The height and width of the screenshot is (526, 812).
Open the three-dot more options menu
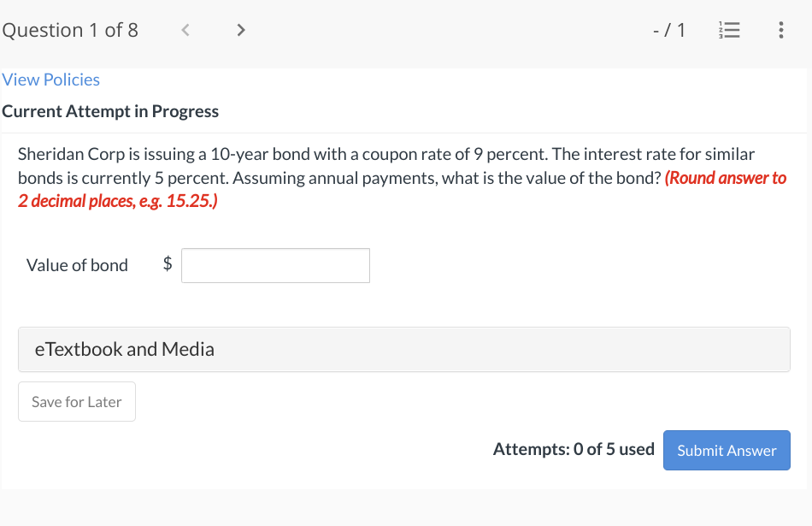[780, 31]
